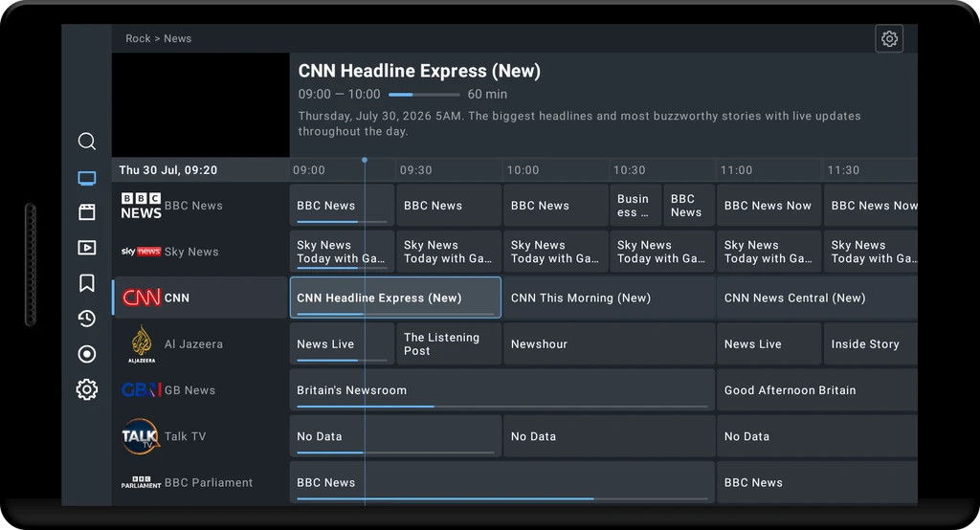Select Newshour on Al Jazeera

(x=609, y=343)
